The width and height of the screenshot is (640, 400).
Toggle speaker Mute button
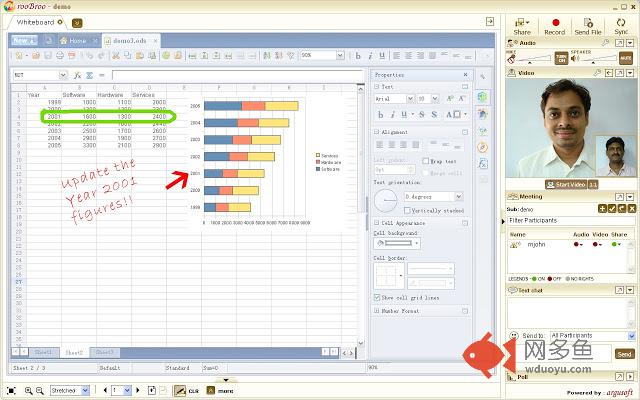click(x=626, y=58)
